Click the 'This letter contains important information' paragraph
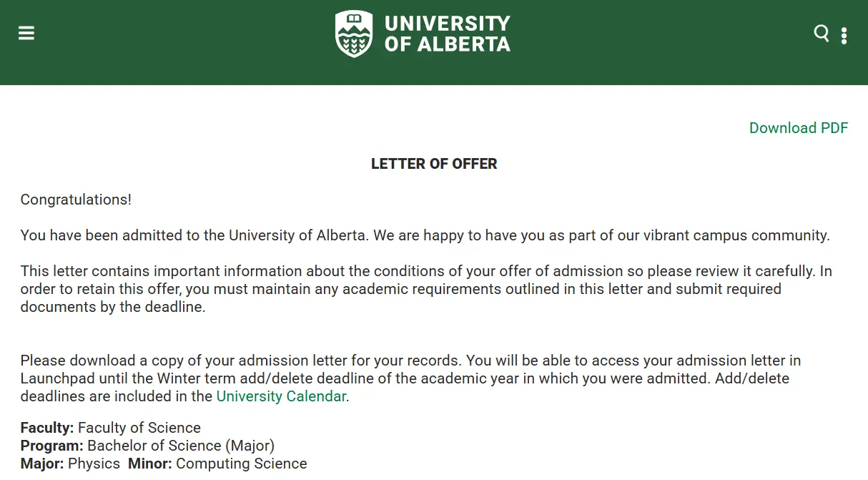This screenshot has height=480, width=868. point(425,289)
